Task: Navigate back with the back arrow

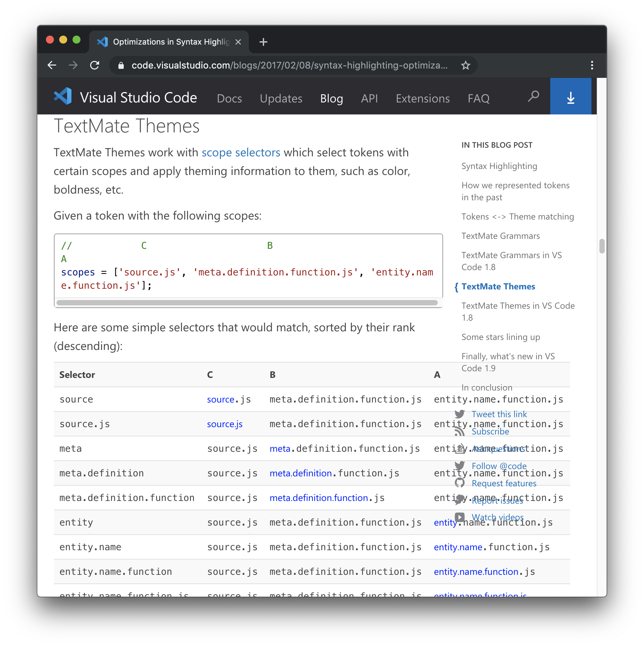Action: pyautogui.click(x=52, y=65)
